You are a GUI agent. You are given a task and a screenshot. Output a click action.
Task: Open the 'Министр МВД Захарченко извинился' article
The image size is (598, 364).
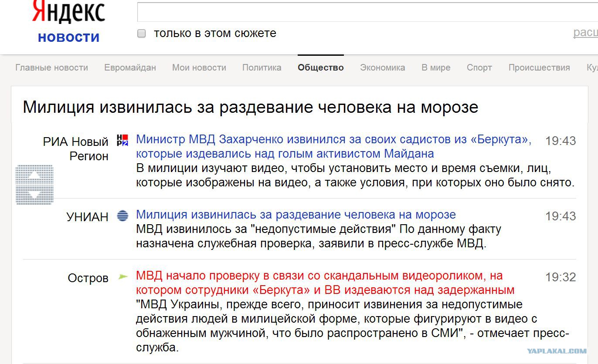tap(333, 146)
